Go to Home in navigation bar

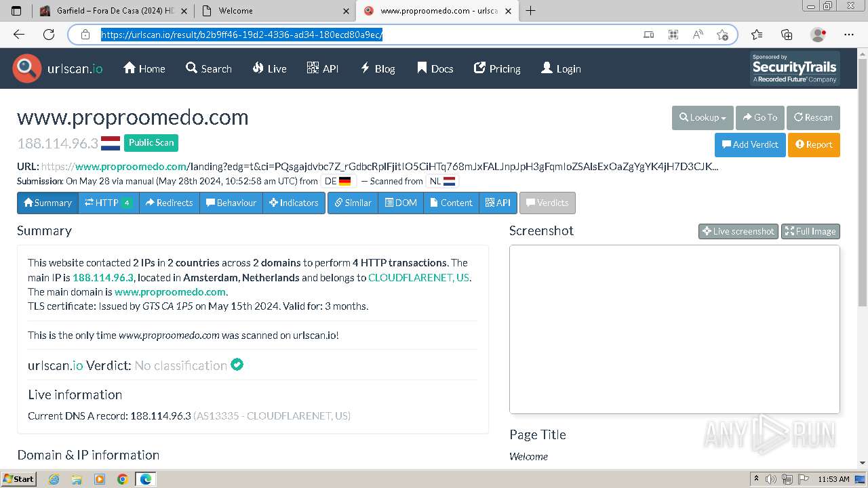[x=144, y=68]
